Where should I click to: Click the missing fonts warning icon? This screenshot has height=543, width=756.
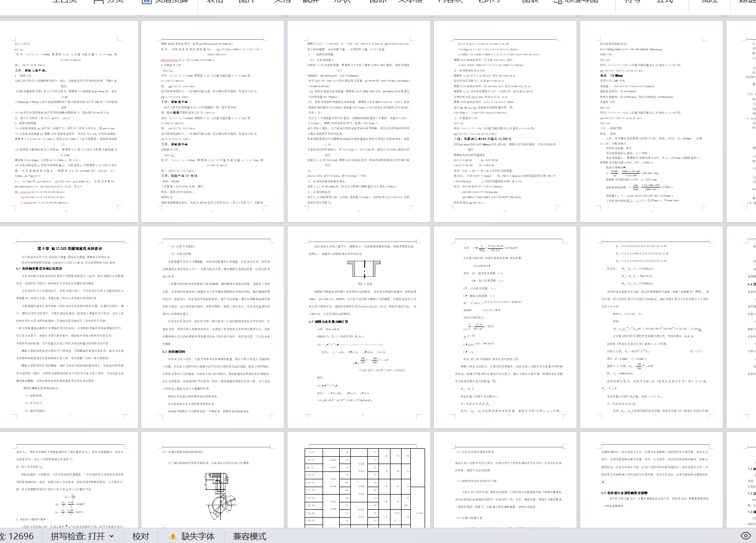[173, 536]
